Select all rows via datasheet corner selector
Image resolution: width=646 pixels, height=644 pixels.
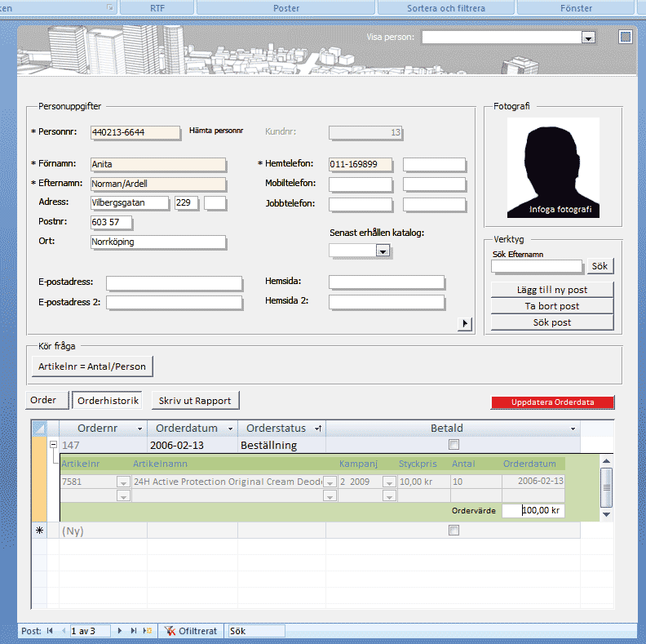(x=39, y=428)
